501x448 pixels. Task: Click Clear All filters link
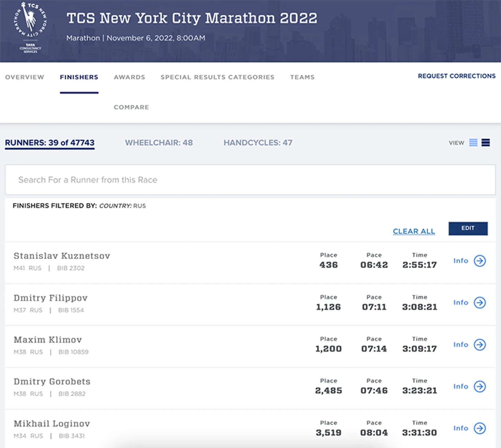414,231
